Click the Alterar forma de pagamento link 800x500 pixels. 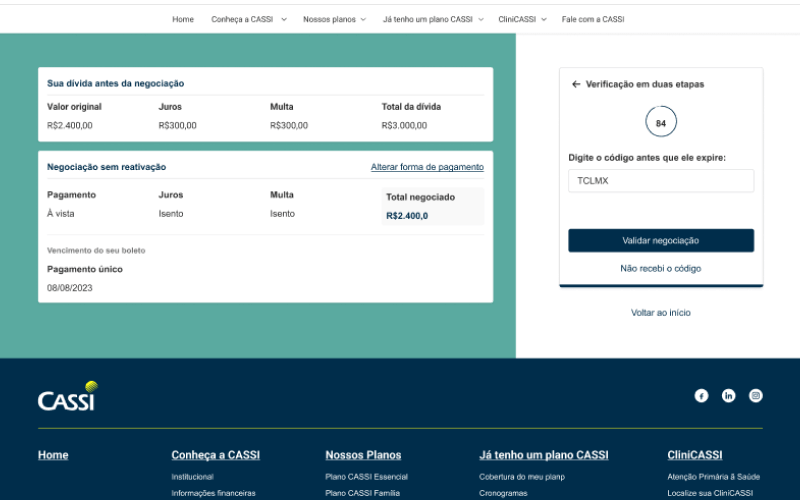427,167
